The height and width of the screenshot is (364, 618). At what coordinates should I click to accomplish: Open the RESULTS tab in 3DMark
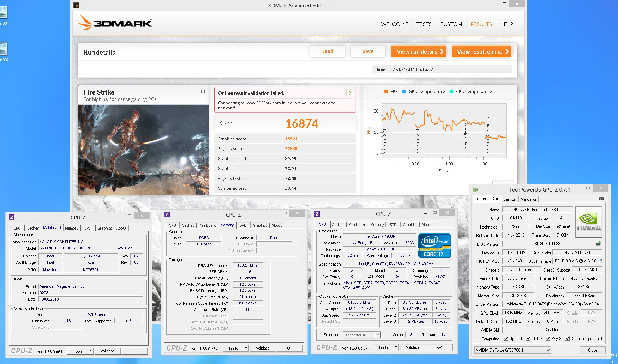coord(481,24)
